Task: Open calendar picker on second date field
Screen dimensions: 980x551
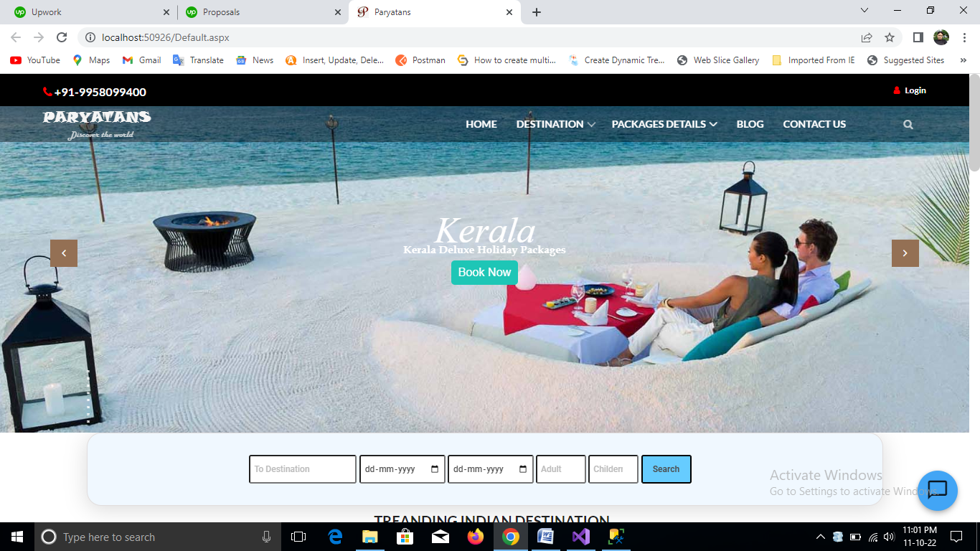Action: [x=523, y=469]
